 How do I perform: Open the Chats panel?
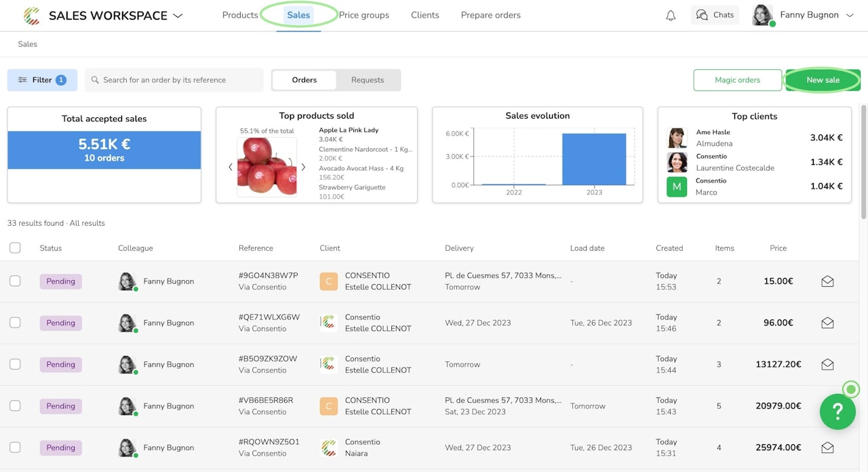coord(715,15)
